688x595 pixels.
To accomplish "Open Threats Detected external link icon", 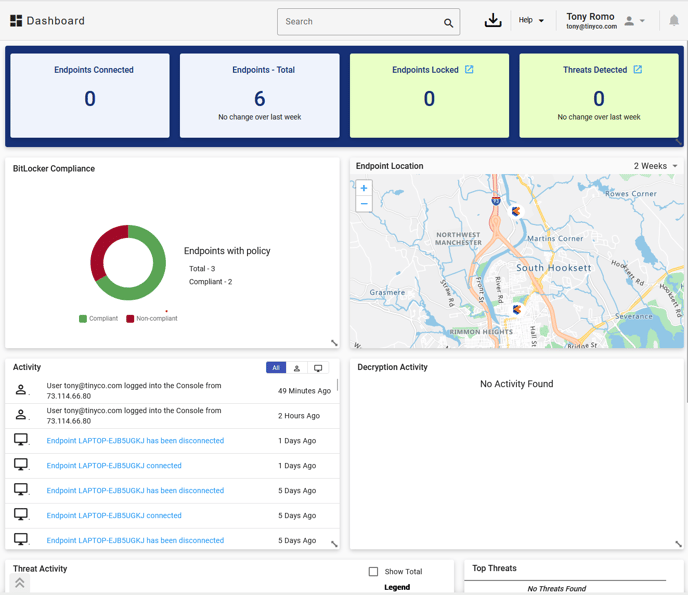I will (x=637, y=70).
